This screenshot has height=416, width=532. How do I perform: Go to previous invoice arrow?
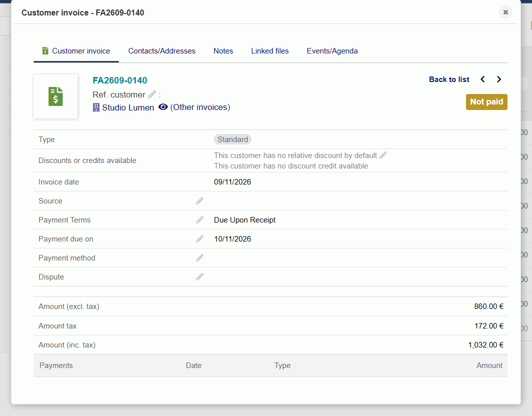(x=482, y=79)
